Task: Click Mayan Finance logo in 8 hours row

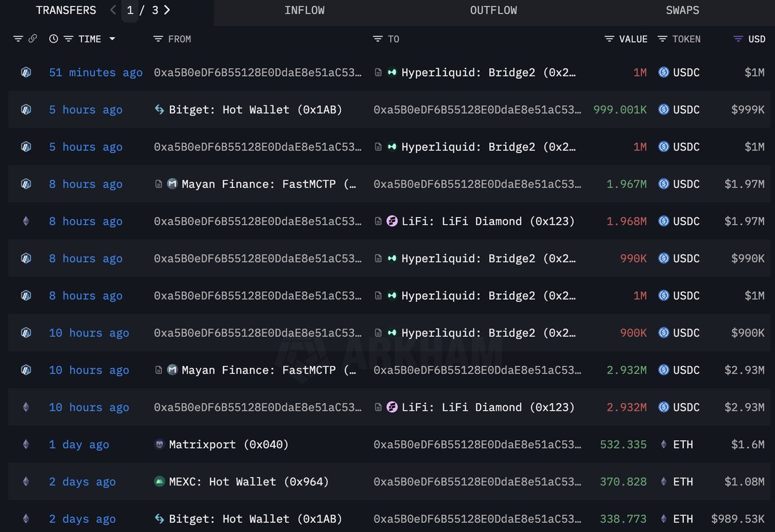Action: pyautogui.click(x=172, y=184)
